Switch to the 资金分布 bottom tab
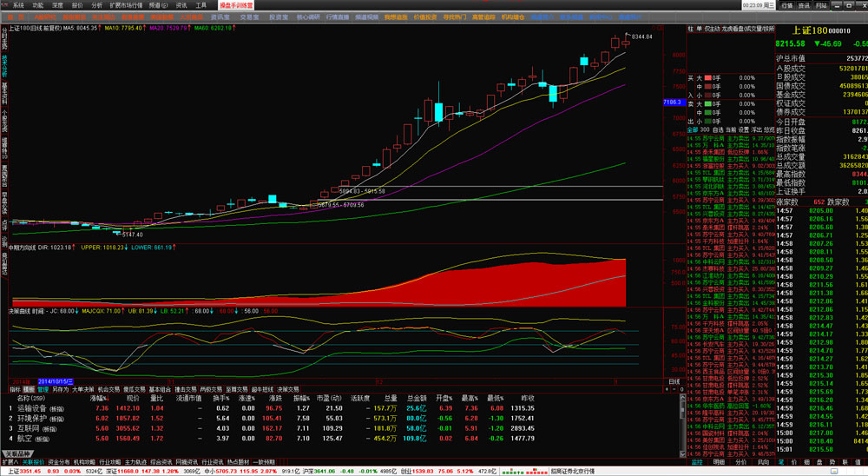This screenshot has width=868, height=476. coord(59,461)
